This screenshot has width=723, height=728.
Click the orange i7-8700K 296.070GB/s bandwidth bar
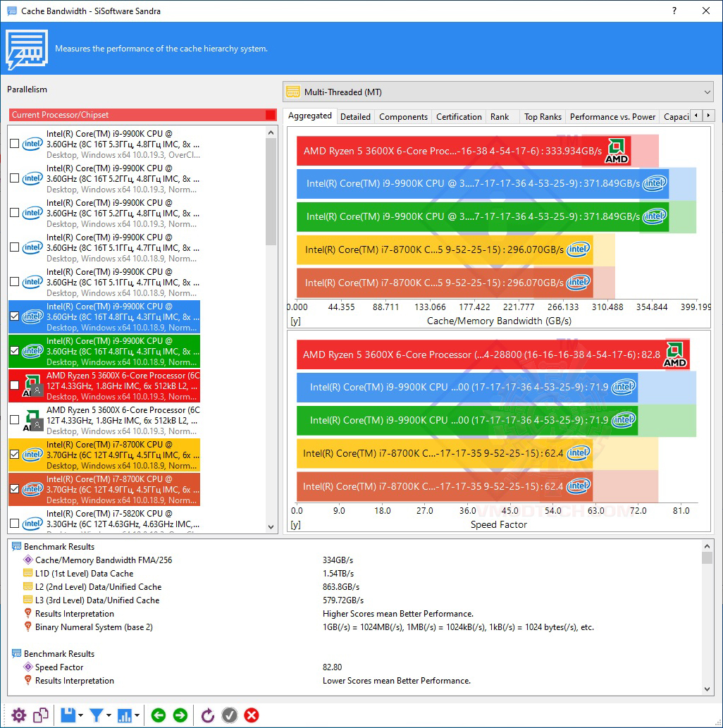tap(445, 283)
